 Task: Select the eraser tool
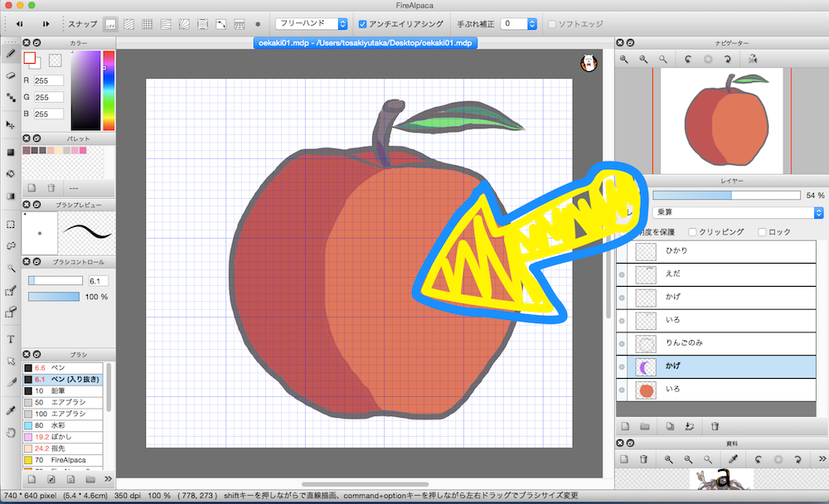[11, 75]
